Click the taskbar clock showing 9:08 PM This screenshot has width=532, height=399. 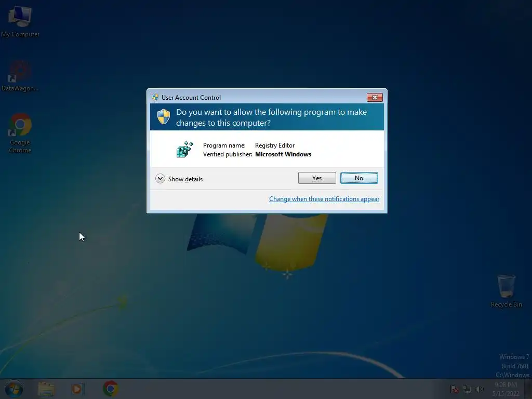click(506, 389)
